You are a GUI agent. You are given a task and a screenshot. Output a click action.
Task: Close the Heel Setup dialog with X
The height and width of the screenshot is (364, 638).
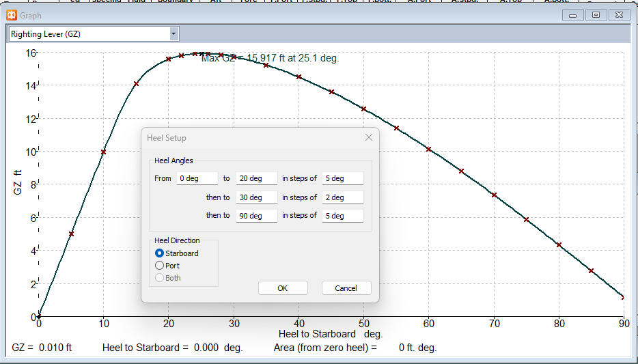click(x=369, y=137)
